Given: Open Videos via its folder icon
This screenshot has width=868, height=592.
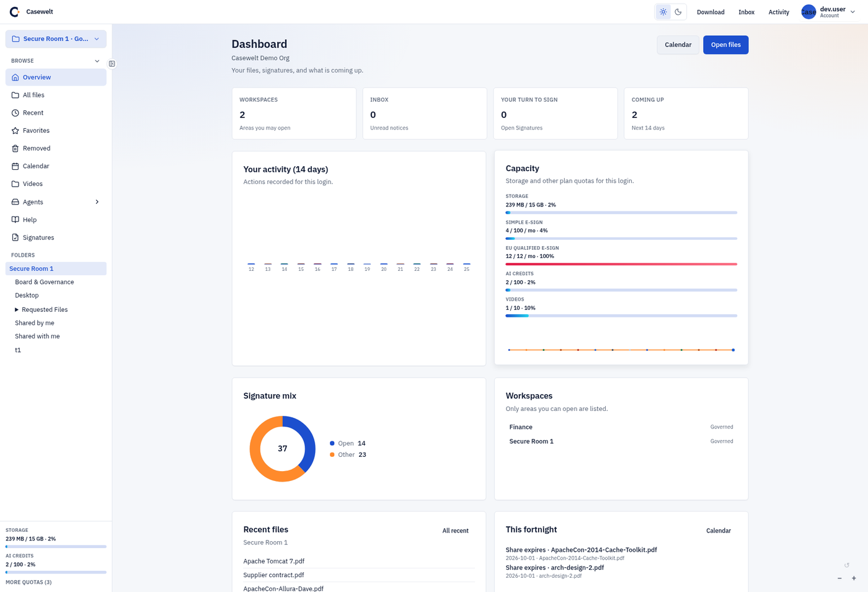Looking at the screenshot, I should pos(15,184).
